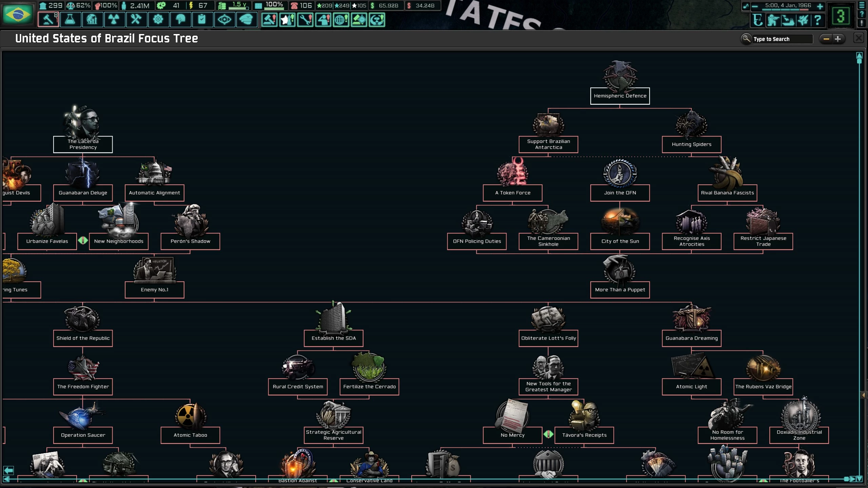Click the wrench alert notification
This screenshot has height=488, width=868.
[x=305, y=20]
